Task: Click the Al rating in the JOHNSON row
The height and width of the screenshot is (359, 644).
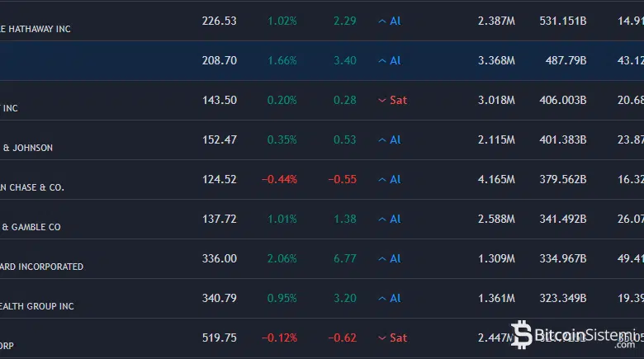Action: pyautogui.click(x=389, y=139)
